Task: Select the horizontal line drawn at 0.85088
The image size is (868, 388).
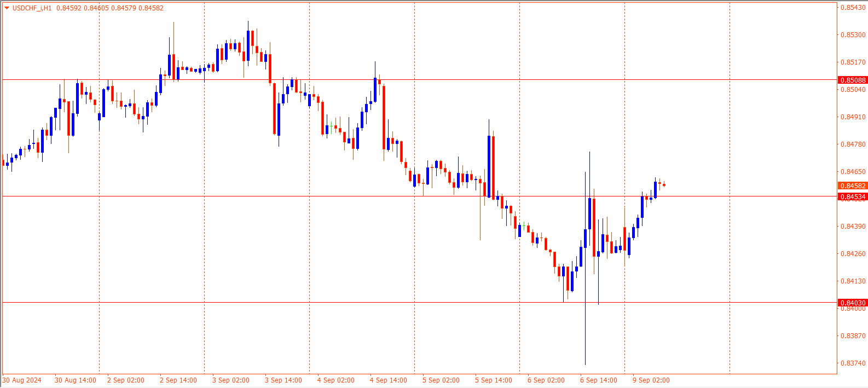Action: pyautogui.click(x=420, y=80)
